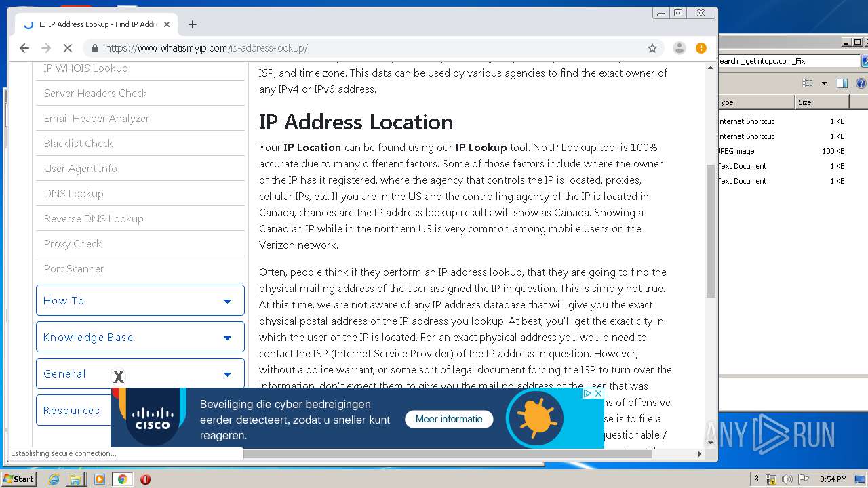Screen dimensions: 868x488
Task: Click the IP Address Location heading
Action: tap(356, 122)
